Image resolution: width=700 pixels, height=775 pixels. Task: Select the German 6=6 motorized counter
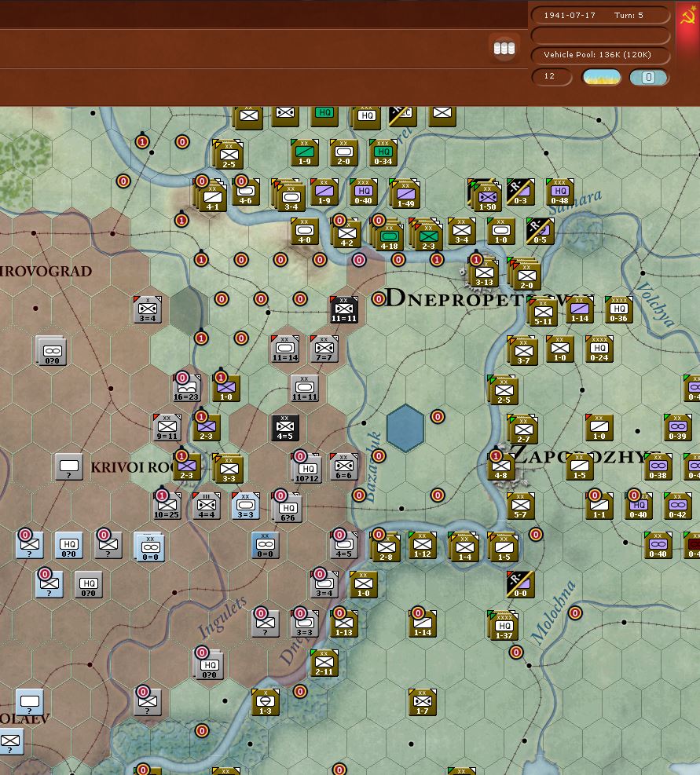point(344,466)
